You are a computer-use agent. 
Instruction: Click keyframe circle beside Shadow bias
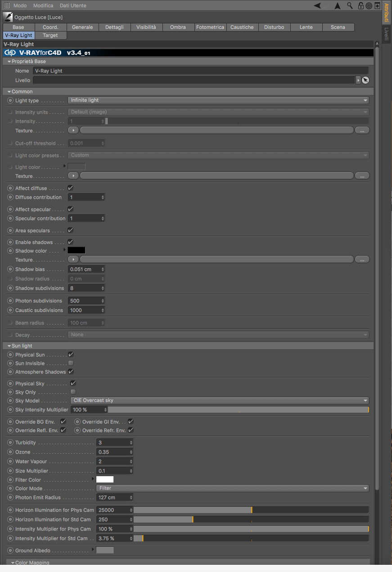click(x=11, y=269)
